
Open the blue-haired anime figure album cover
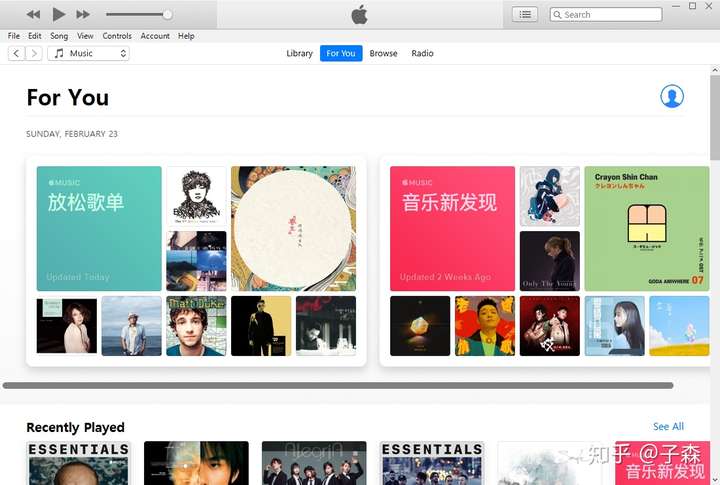tap(550, 196)
